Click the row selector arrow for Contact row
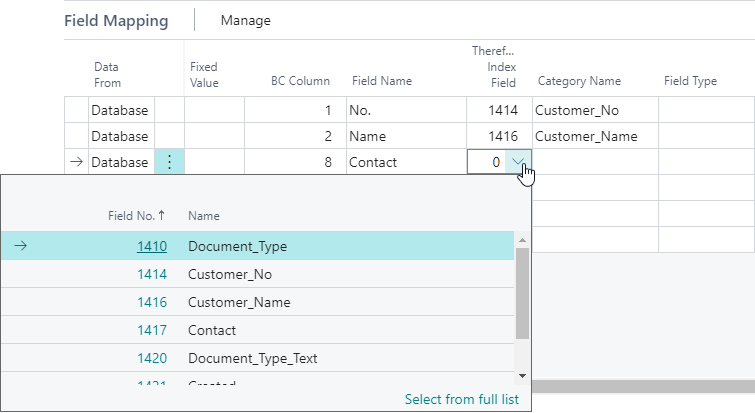 [76, 162]
